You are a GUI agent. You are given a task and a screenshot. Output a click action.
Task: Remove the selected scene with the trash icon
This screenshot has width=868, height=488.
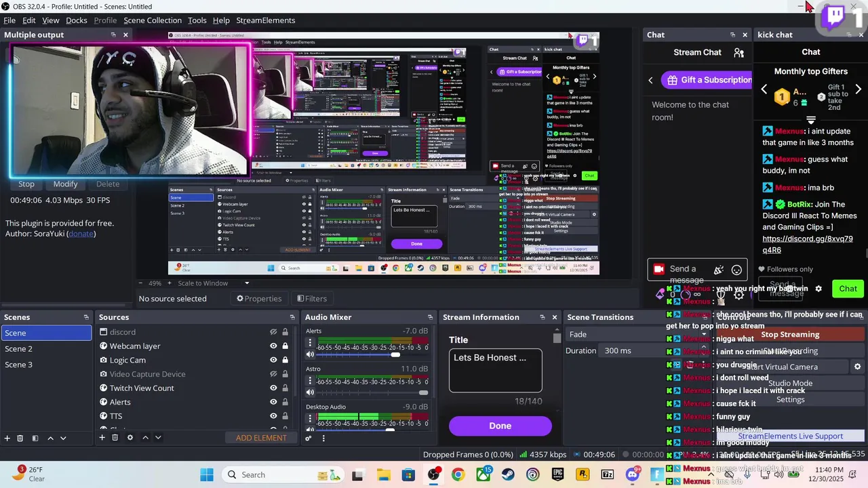tap(20, 438)
